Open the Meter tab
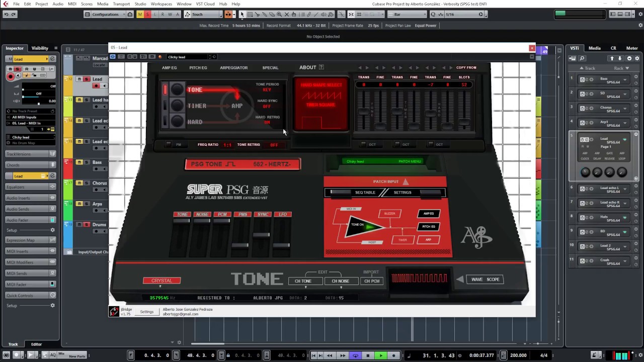Screen dimensions: 644x362 [x=632, y=48]
